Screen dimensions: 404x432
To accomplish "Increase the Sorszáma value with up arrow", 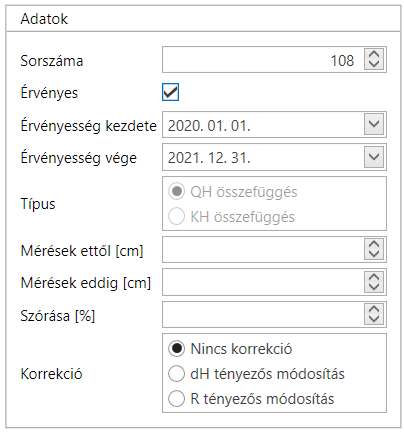I will (x=374, y=55).
